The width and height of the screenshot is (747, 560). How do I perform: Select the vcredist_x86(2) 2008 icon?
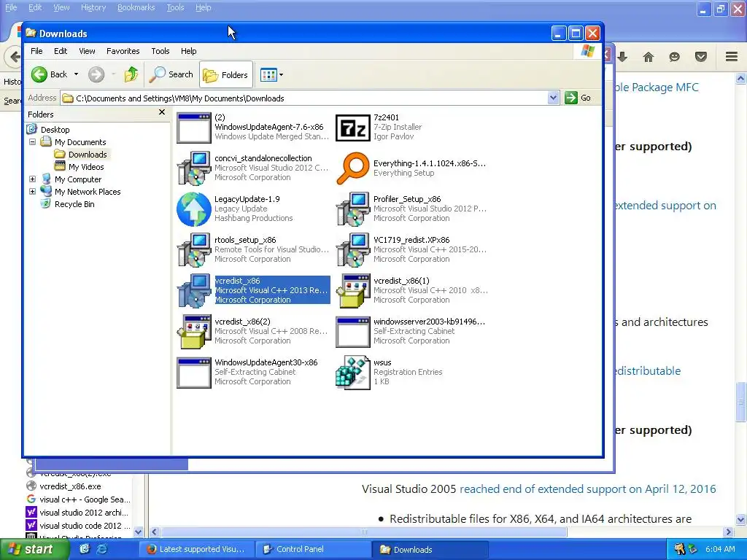(x=193, y=332)
